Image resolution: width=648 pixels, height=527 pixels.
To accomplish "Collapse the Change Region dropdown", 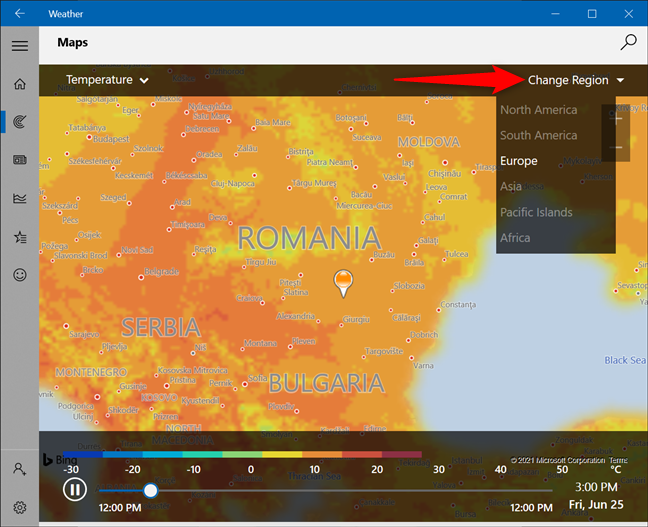I will point(576,80).
